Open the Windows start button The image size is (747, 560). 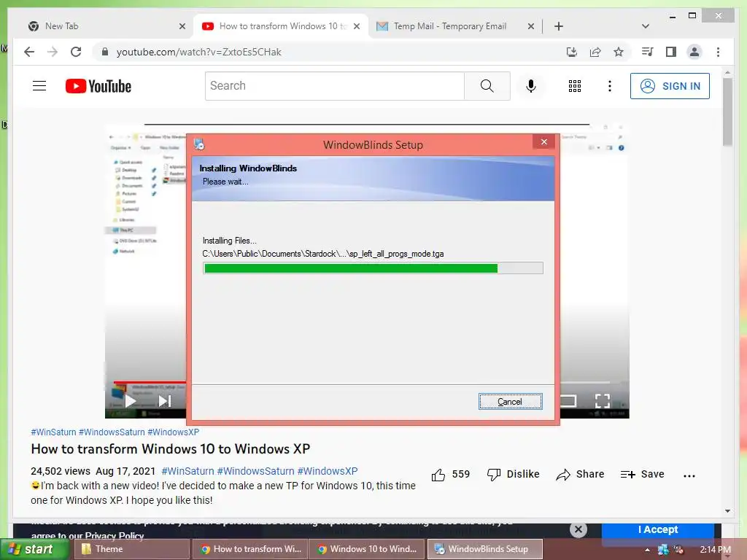[x=34, y=549]
